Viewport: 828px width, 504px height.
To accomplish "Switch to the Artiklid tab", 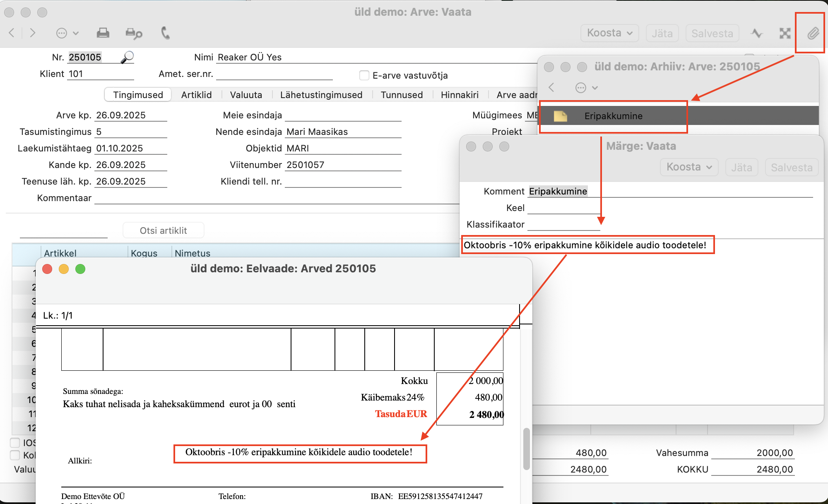I will click(x=196, y=95).
